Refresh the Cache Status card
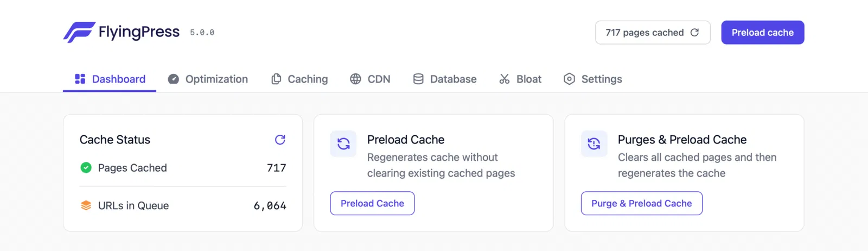The width and height of the screenshot is (868, 251). click(280, 140)
